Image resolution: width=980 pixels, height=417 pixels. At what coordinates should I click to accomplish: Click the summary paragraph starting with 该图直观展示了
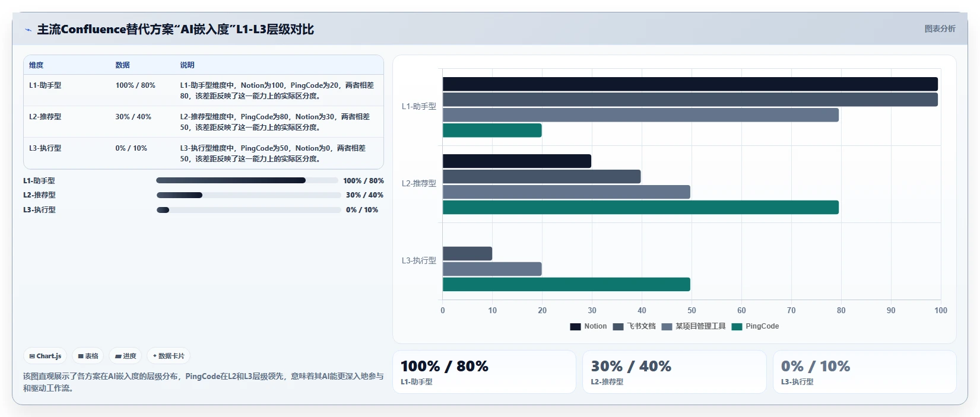click(204, 382)
